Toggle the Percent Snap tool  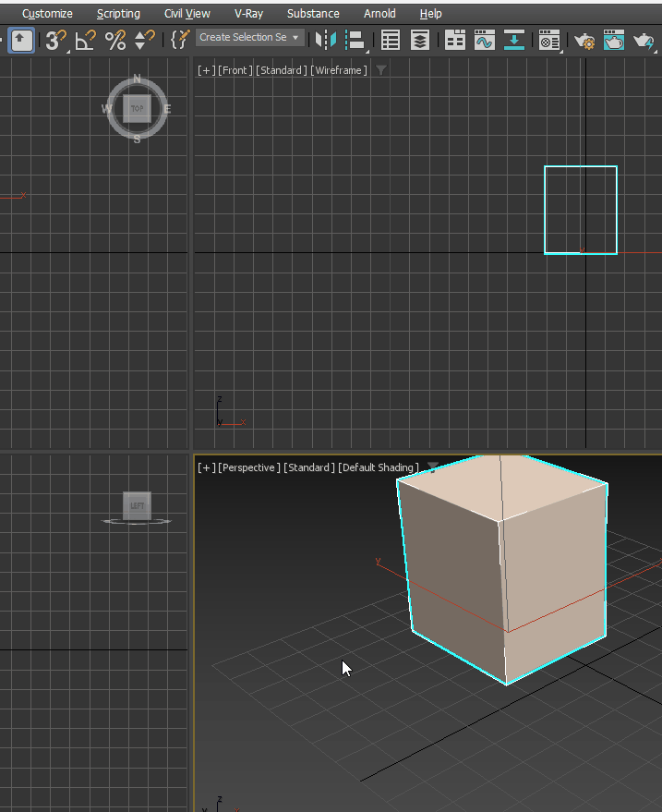(x=114, y=41)
